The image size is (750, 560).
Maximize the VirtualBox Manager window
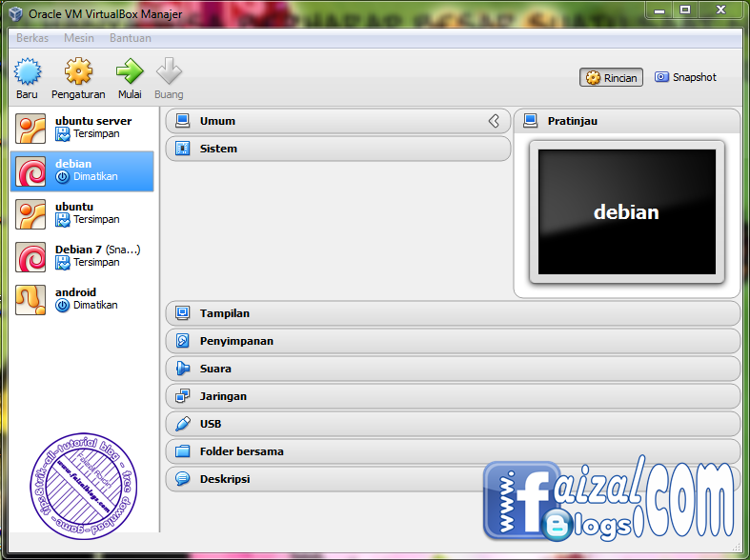click(685, 10)
